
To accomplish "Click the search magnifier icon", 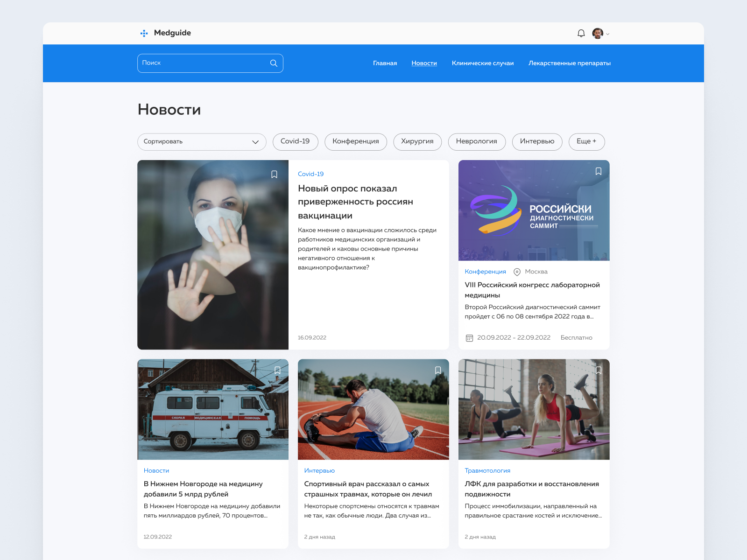I will [x=274, y=63].
